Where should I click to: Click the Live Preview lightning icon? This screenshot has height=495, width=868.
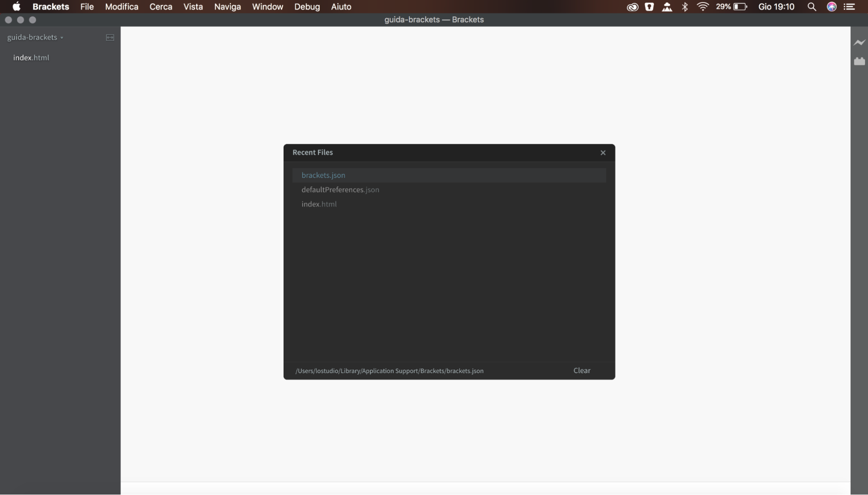click(x=859, y=43)
